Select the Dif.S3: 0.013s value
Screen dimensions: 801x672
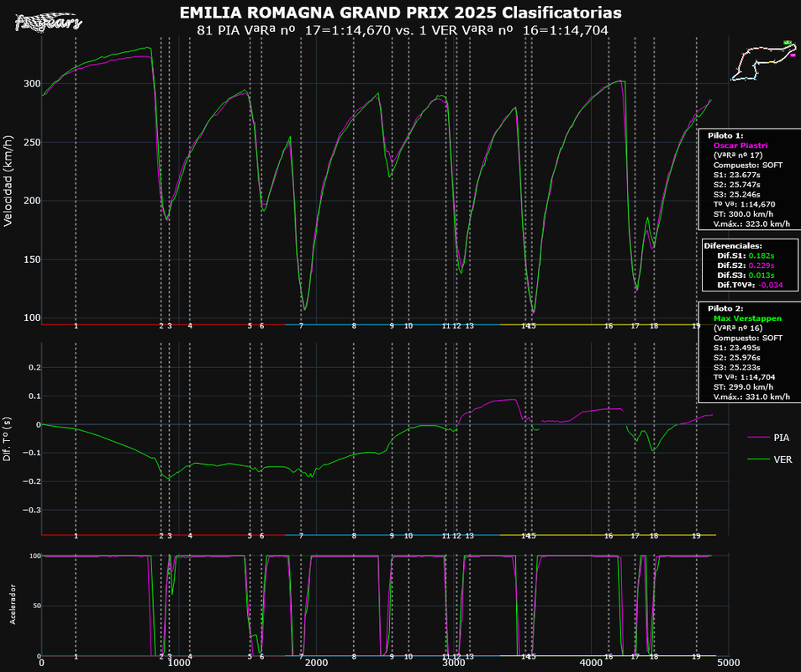tap(746, 276)
